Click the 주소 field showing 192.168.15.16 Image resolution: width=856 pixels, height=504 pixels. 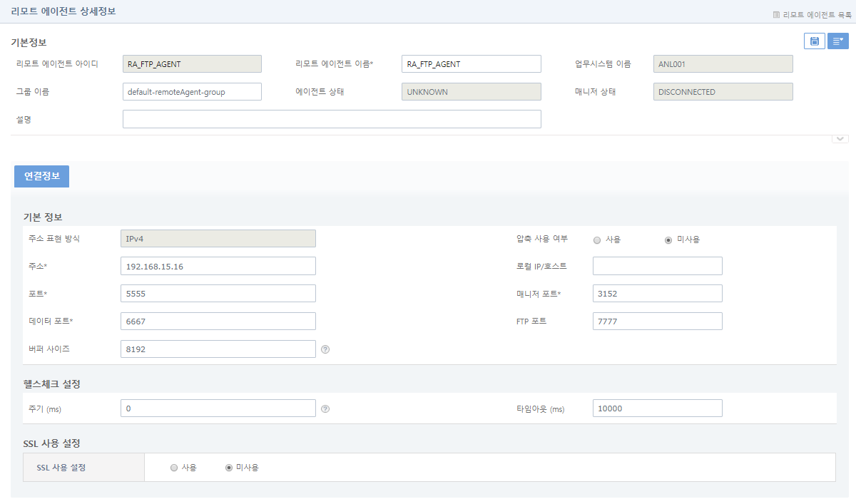click(x=218, y=266)
